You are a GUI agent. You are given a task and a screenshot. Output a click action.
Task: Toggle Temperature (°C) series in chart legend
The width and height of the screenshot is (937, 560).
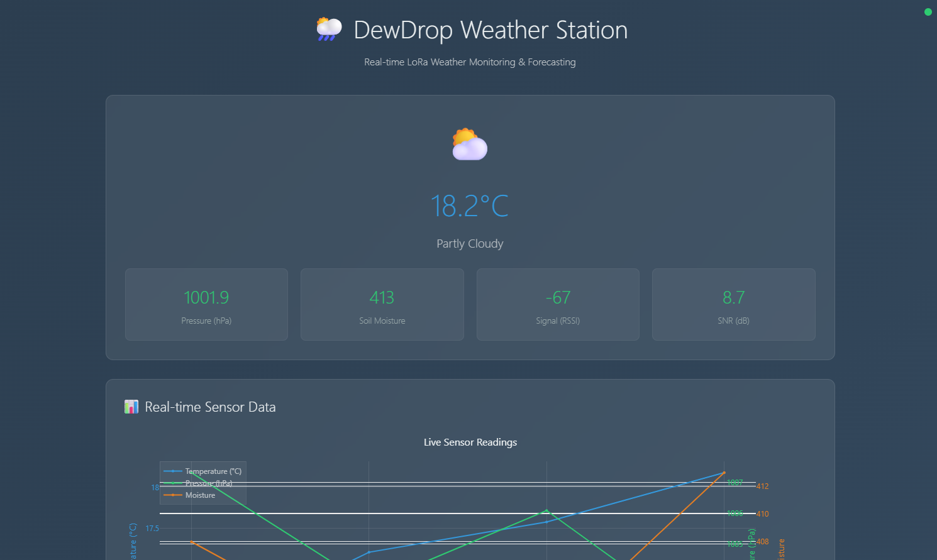point(202,471)
